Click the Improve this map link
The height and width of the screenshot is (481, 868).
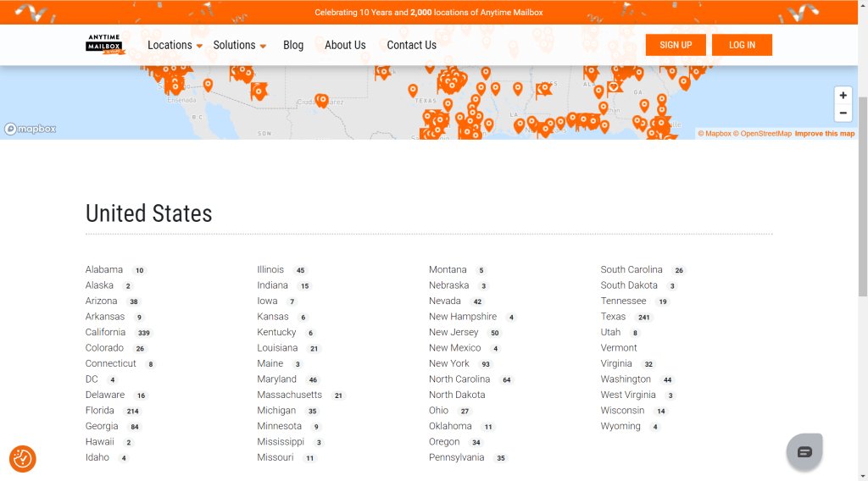[824, 134]
